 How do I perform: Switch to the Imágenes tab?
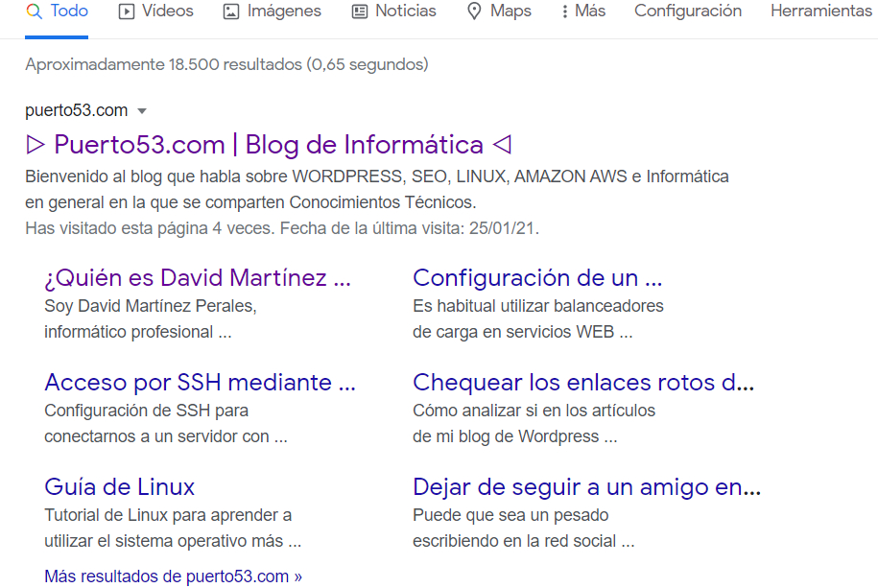(273, 12)
